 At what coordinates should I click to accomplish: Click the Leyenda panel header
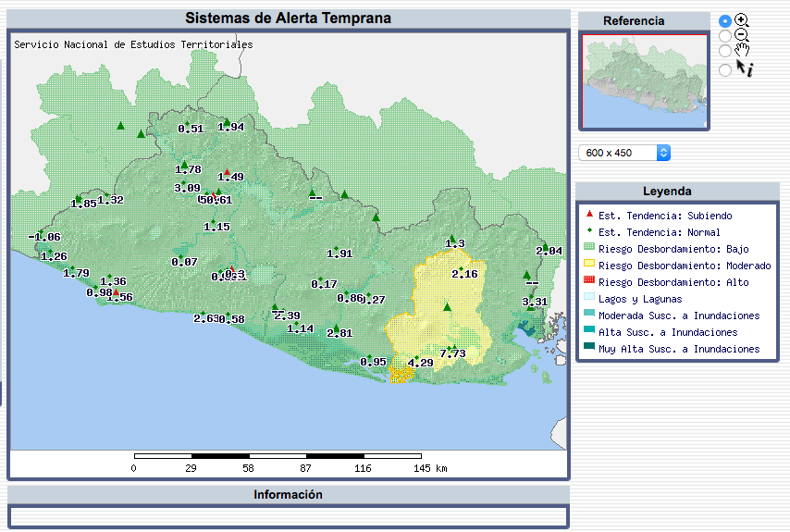(668, 192)
